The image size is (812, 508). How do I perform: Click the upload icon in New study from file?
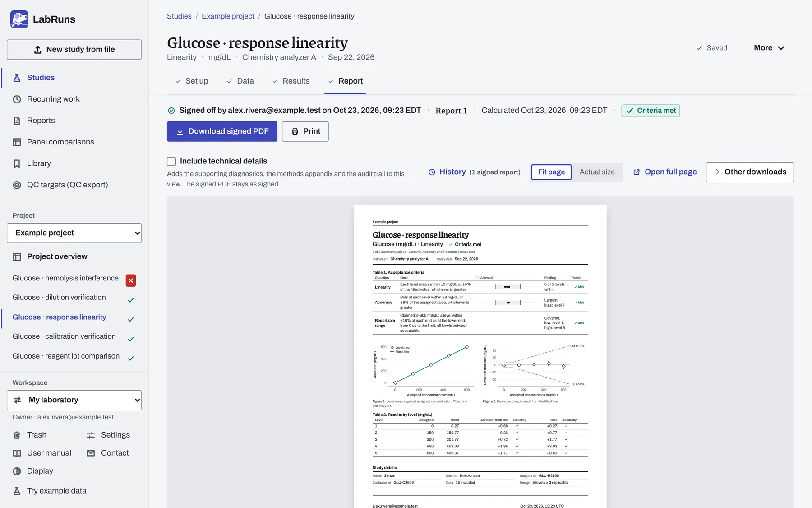point(38,50)
